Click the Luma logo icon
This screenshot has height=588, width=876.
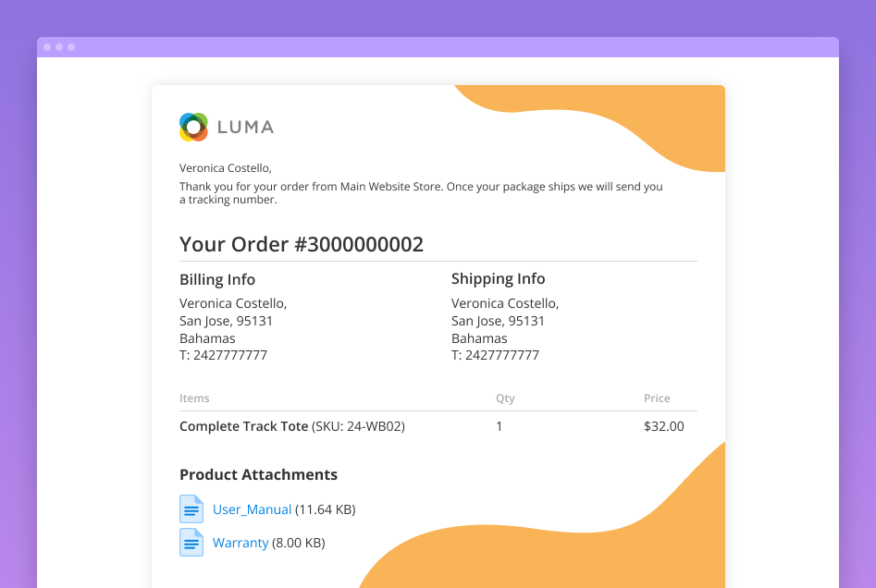(x=193, y=127)
